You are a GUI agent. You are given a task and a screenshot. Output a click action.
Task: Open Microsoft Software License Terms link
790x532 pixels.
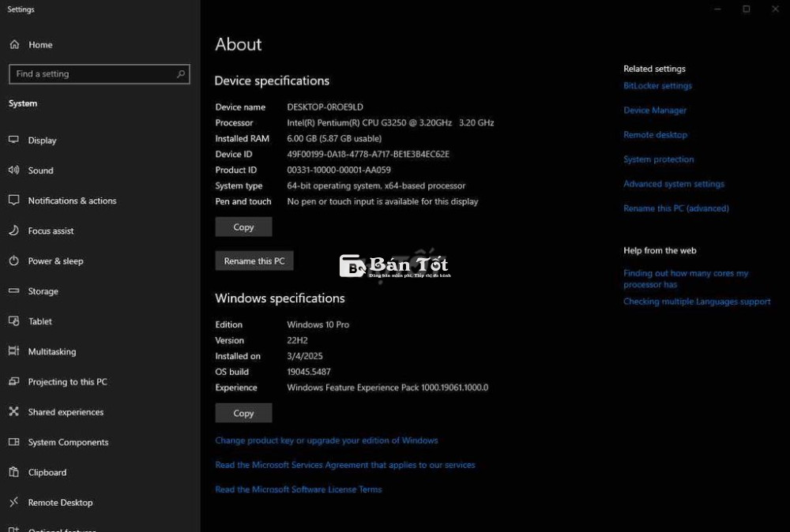tap(299, 489)
